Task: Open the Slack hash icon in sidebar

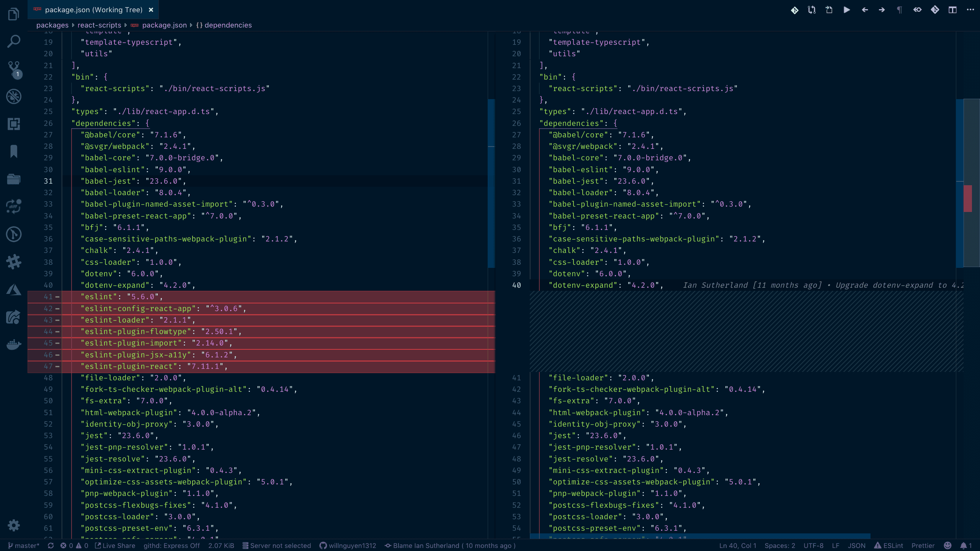Action: pos(14,262)
